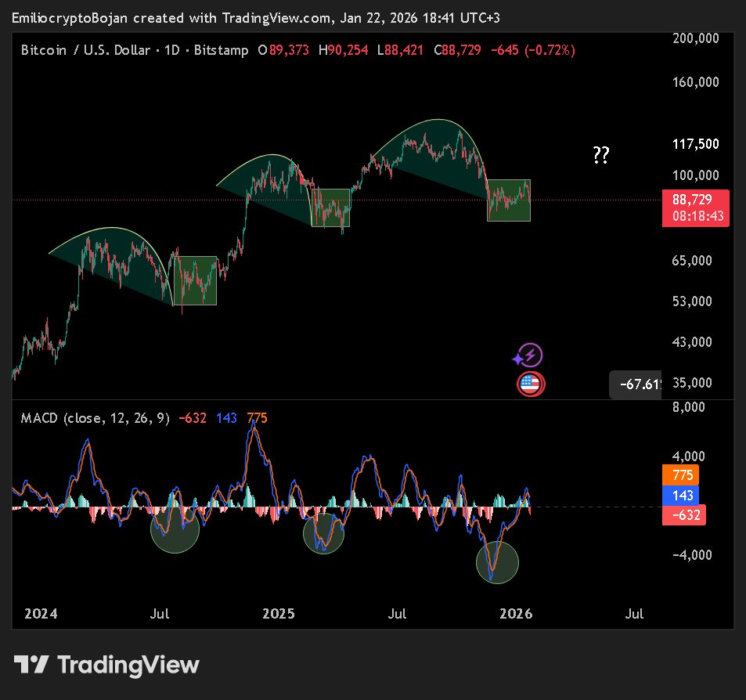This screenshot has height=700, width=746.
Task: Click the red current price label 88,729
Action: click(692, 200)
